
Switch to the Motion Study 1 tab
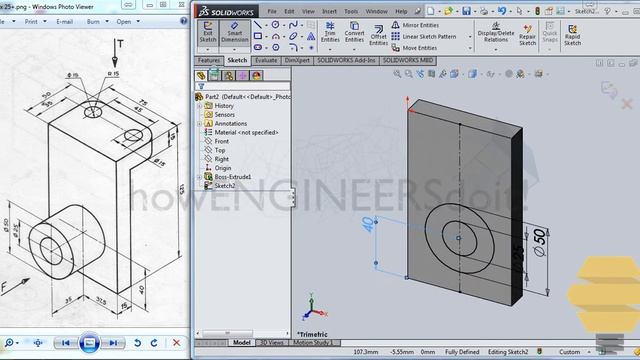coord(313,343)
